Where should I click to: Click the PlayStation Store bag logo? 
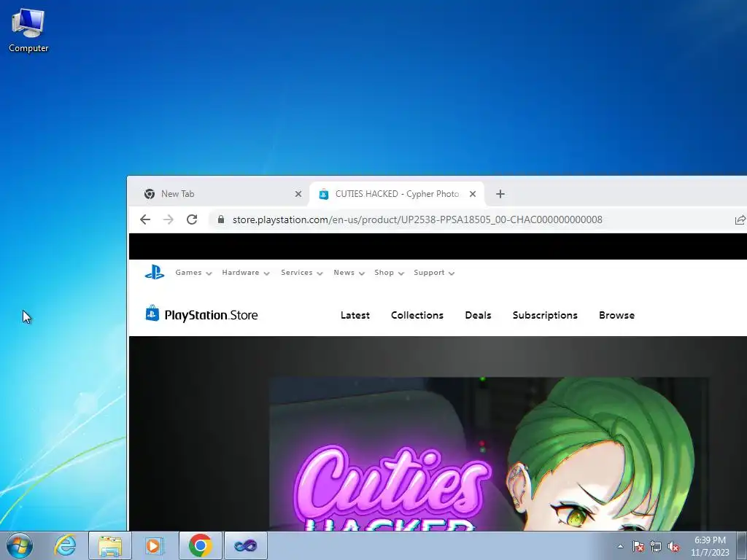152,314
